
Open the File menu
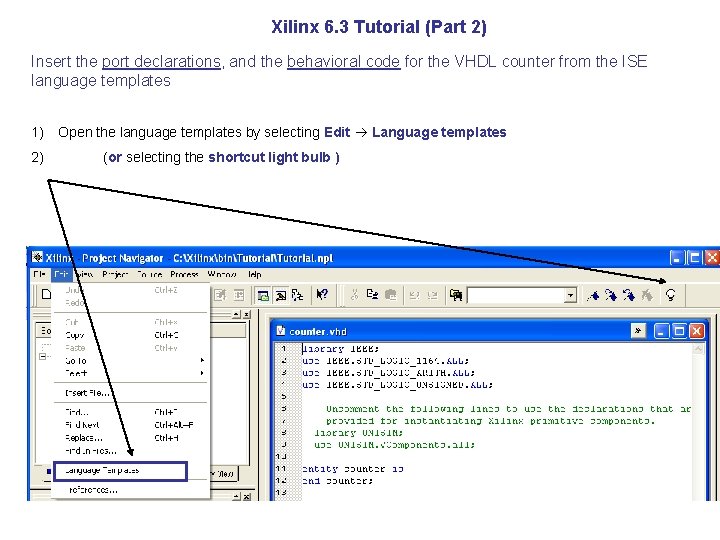pos(39,274)
